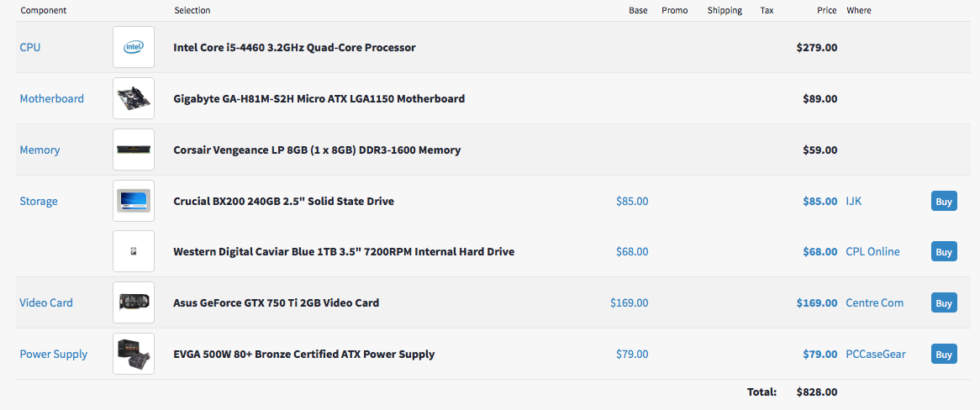Open Intel Core i5-4460 processor details

pos(294,48)
